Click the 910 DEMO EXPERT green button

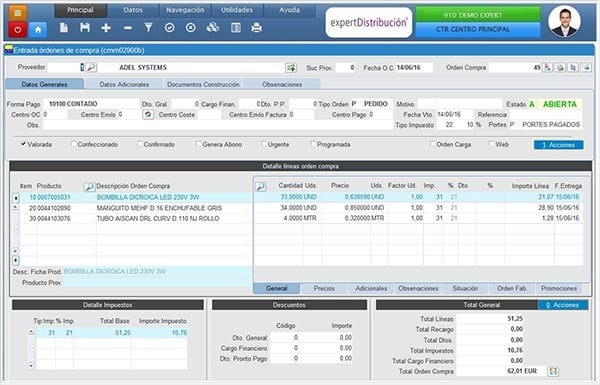478,15
